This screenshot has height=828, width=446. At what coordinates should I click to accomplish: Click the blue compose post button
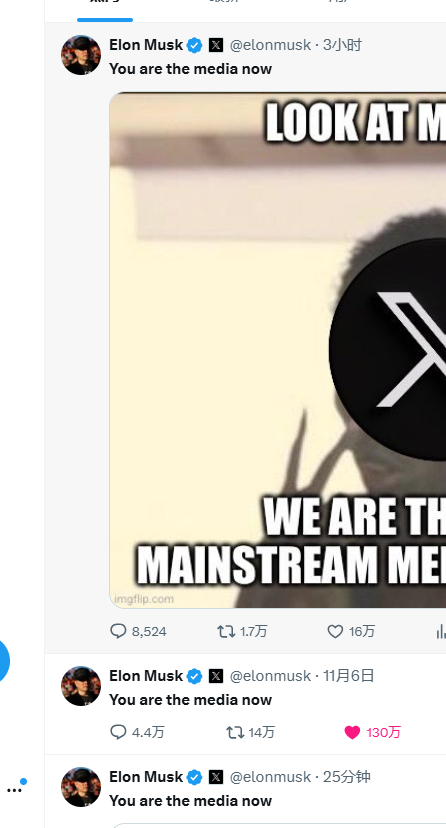pyautogui.click(x=3, y=661)
